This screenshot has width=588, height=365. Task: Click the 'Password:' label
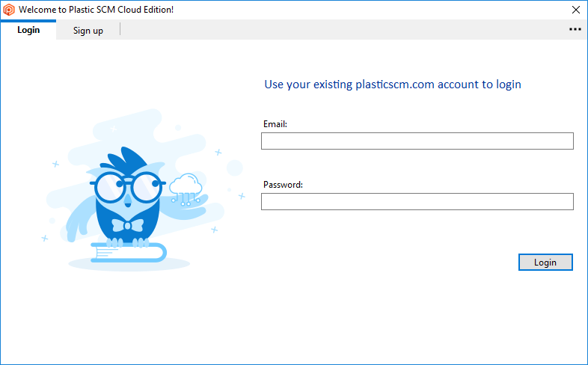tap(283, 185)
